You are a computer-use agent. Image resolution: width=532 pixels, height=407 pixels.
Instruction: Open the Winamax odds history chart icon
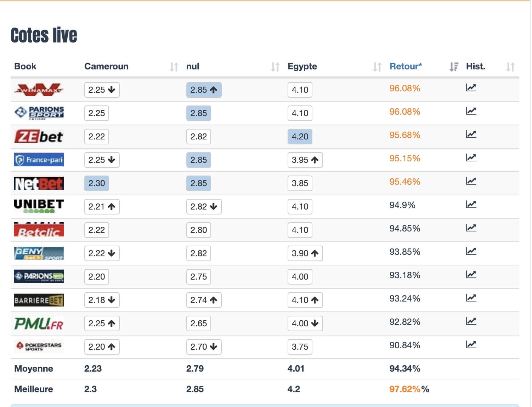pyautogui.click(x=471, y=87)
